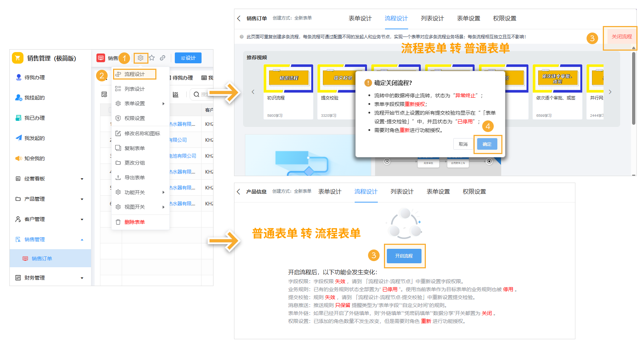Go back using arrow on 产品信息 header
This screenshot has width=644, height=345.
click(x=239, y=192)
